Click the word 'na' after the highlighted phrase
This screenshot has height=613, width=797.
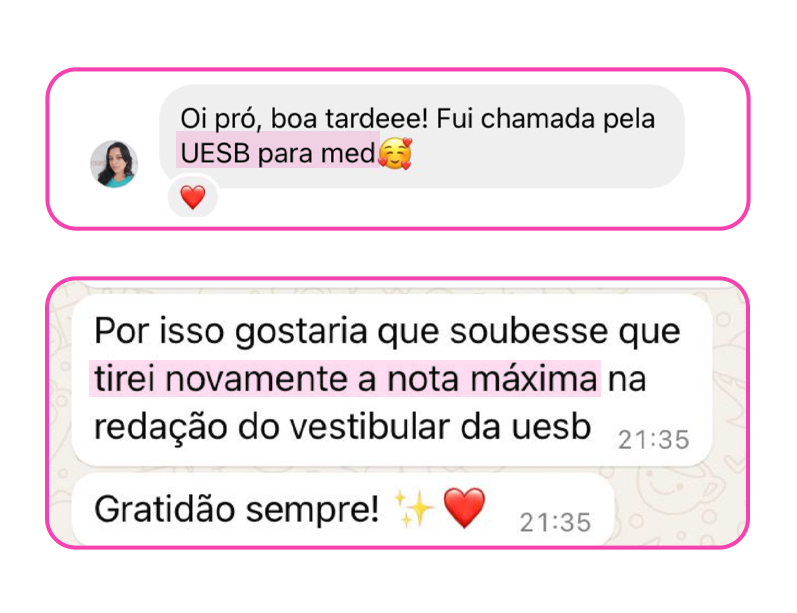(x=627, y=379)
